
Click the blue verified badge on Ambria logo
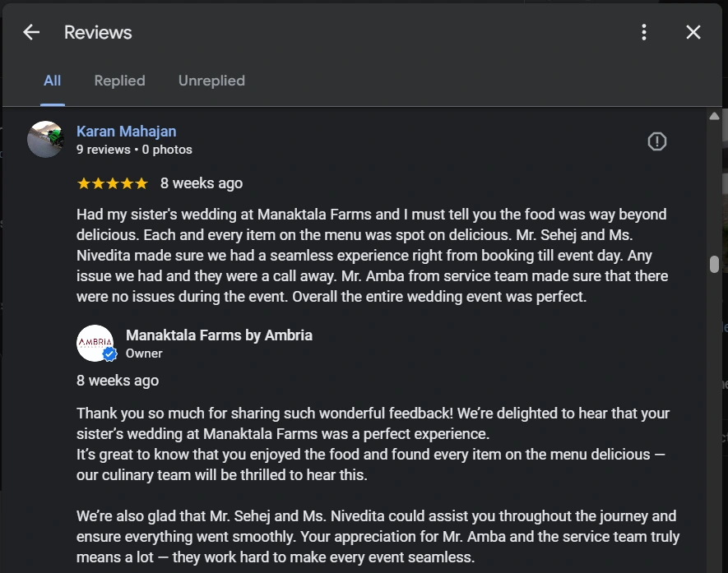[109, 354]
